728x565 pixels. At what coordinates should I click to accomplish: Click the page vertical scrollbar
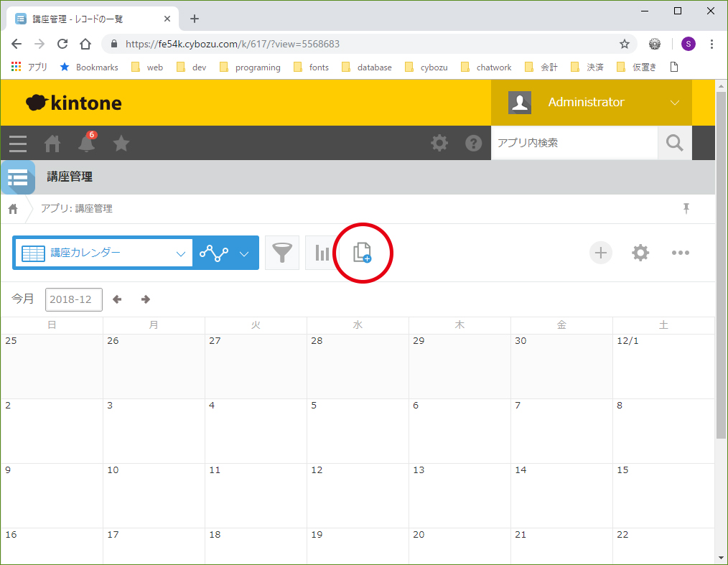tap(721, 265)
